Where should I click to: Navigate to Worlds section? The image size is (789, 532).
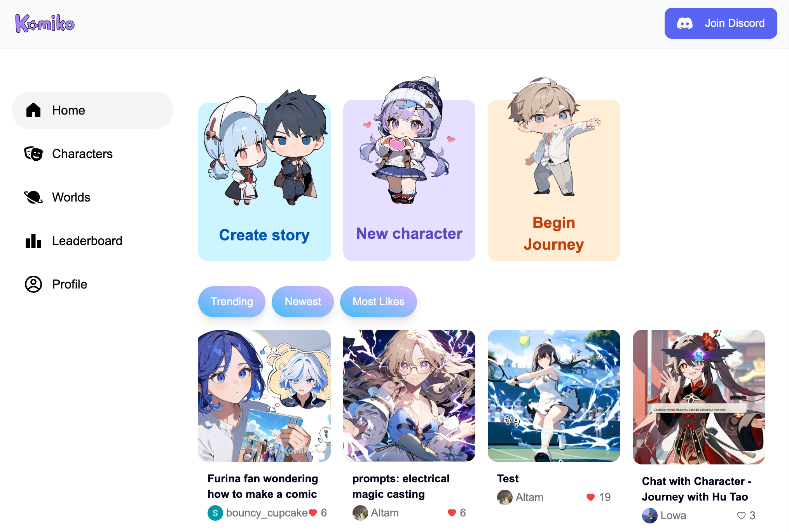point(71,196)
